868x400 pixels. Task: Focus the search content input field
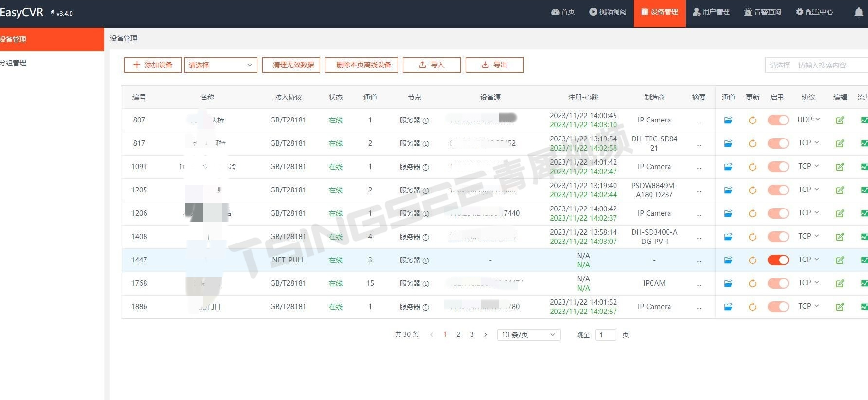pos(832,65)
